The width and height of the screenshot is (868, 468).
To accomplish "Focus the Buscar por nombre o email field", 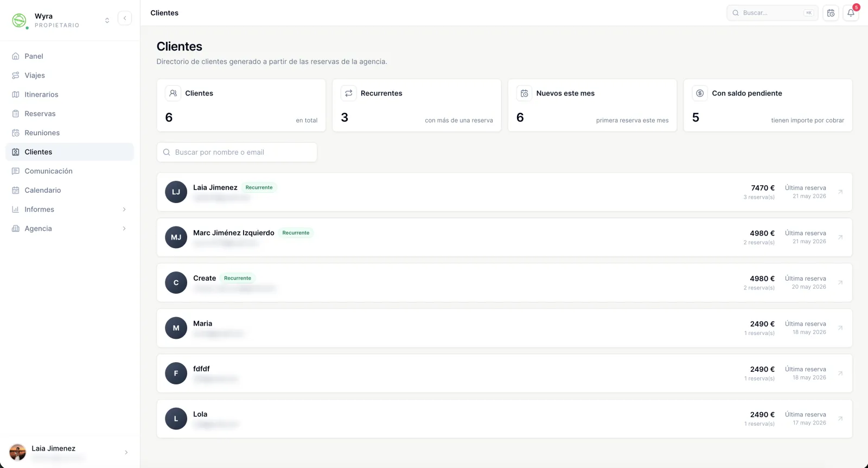I will click(x=237, y=152).
